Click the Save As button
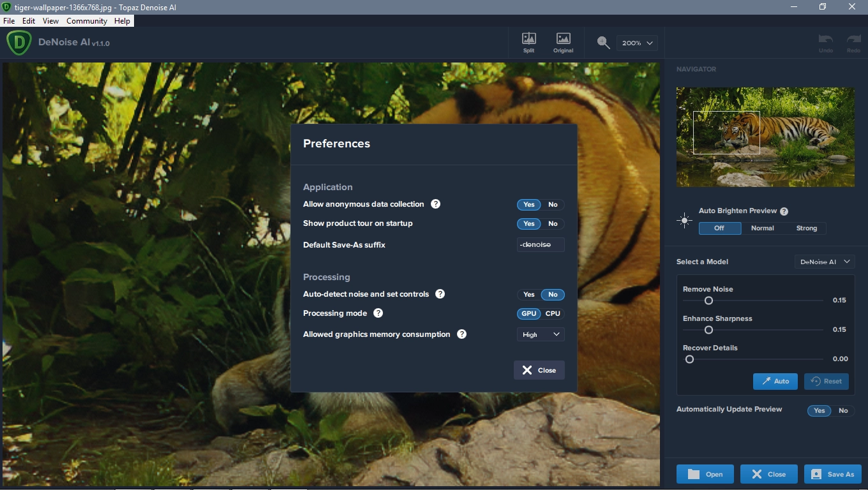 [833, 474]
